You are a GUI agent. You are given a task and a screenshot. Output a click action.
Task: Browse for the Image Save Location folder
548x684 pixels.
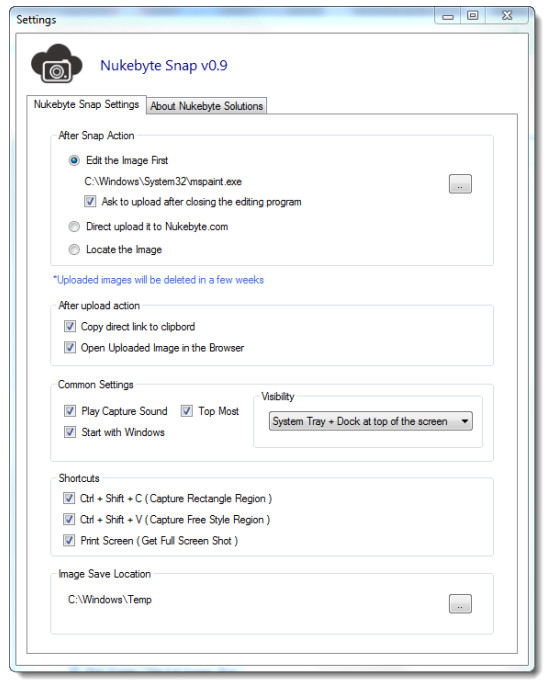click(x=460, y=604)
